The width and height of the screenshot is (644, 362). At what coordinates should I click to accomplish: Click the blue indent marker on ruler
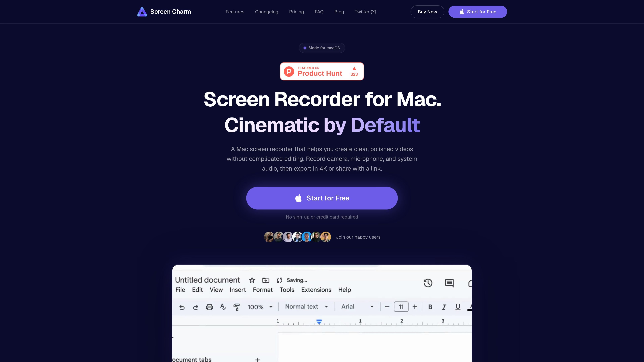click(x=319, y=322)
